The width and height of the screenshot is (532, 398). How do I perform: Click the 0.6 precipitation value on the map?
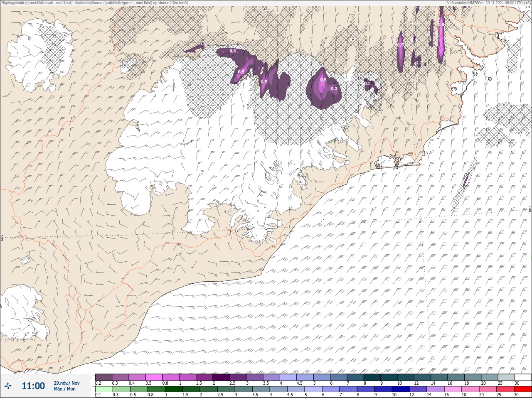(323, 80)
